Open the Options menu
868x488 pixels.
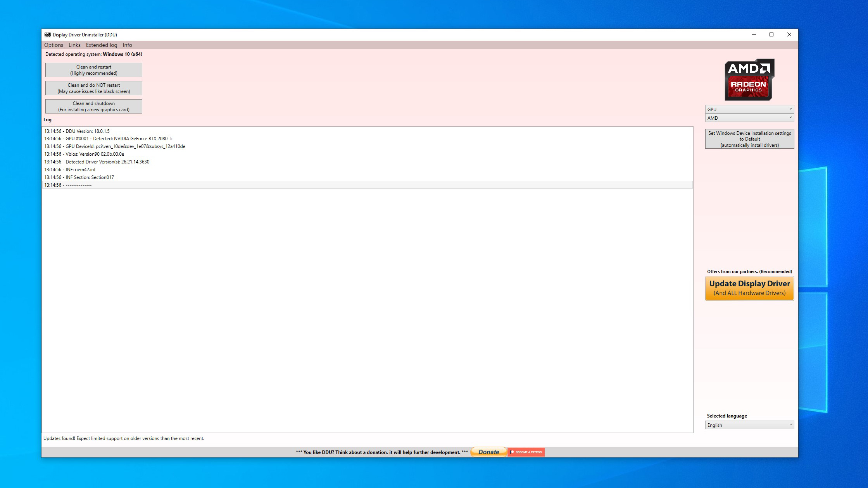(x=53, y=45)
